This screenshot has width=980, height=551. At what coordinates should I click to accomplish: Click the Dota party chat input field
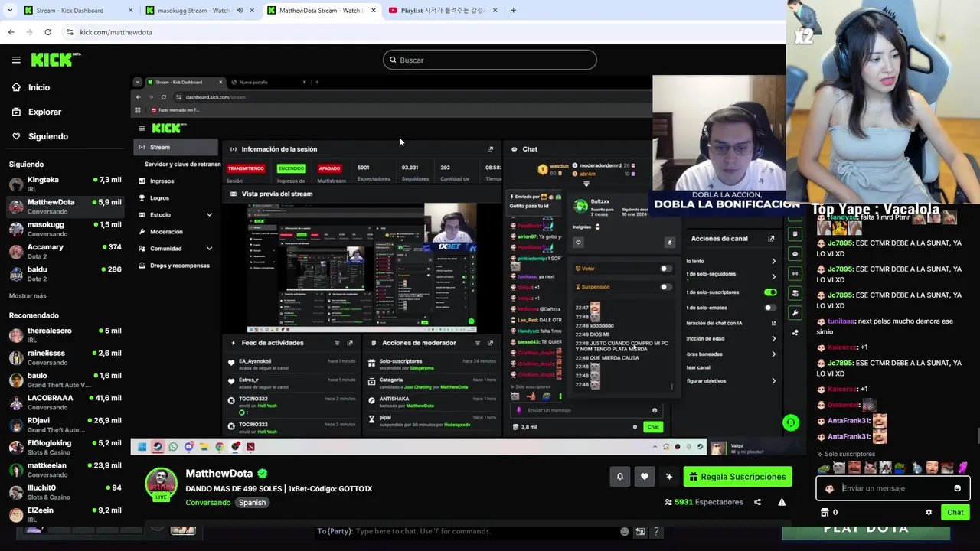[467, 531]
